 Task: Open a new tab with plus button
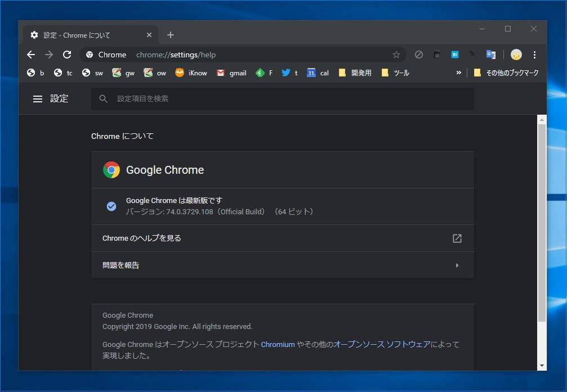pos(171,35)
